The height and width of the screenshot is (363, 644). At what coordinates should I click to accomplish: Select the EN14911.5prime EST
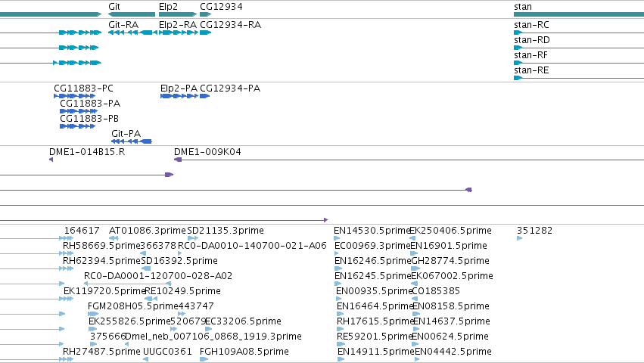point(376,352)
